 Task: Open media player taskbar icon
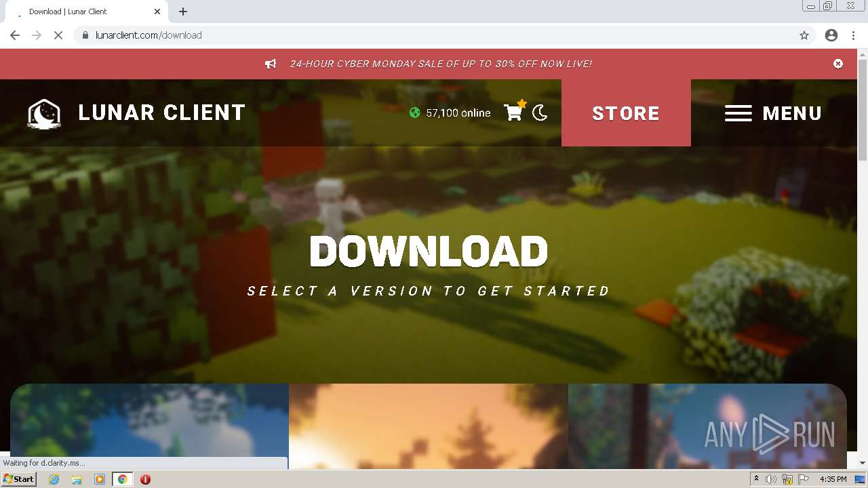pos(100,479)
